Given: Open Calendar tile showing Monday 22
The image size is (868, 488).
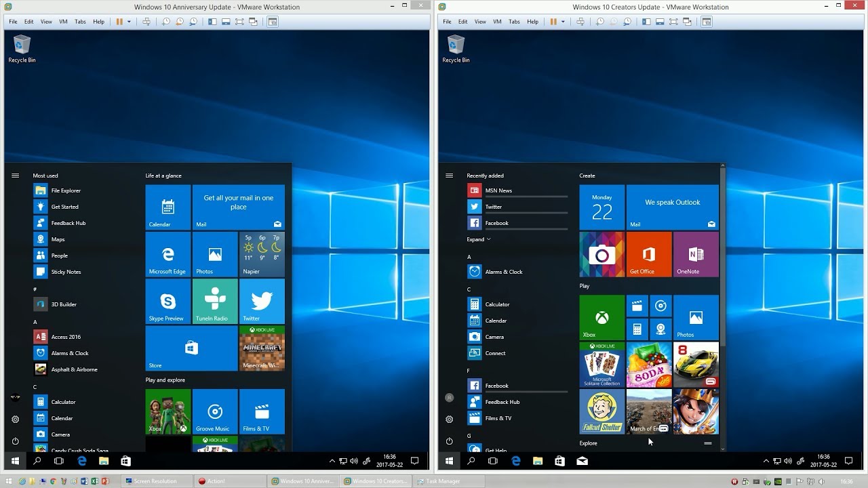Looking at the screenshot, I should [x=601, y=207].
